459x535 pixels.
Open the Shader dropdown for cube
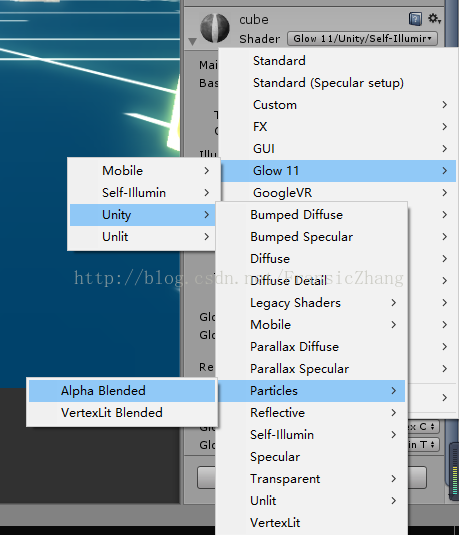[362, 39]
